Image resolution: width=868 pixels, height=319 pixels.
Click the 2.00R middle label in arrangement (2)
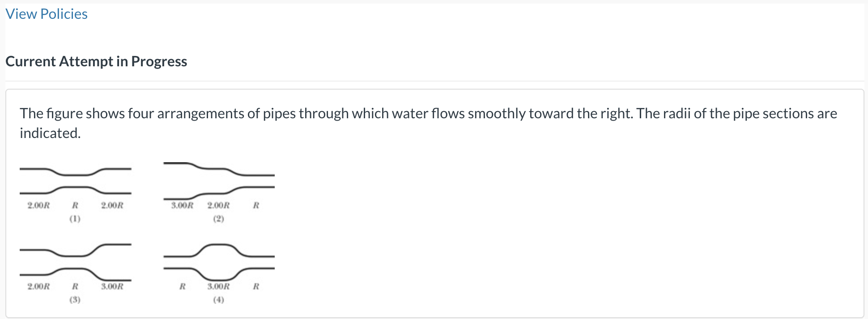pos(218,205)
